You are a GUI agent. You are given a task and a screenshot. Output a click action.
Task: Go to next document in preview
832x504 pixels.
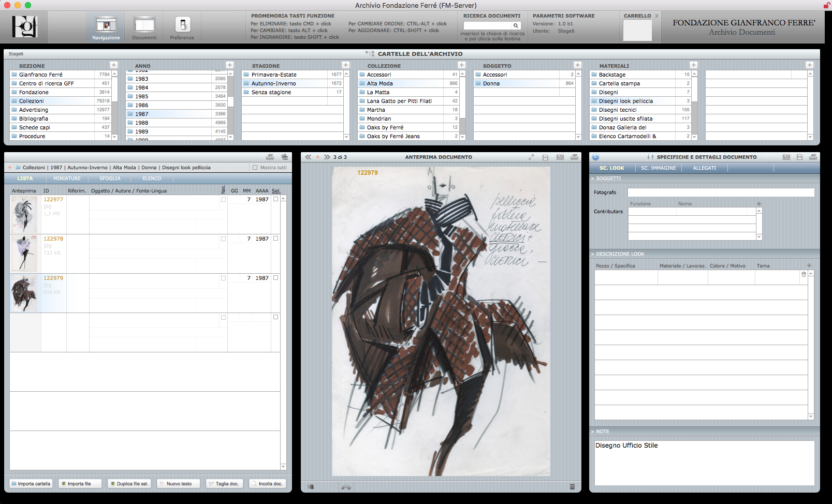[x=327, y=157]
